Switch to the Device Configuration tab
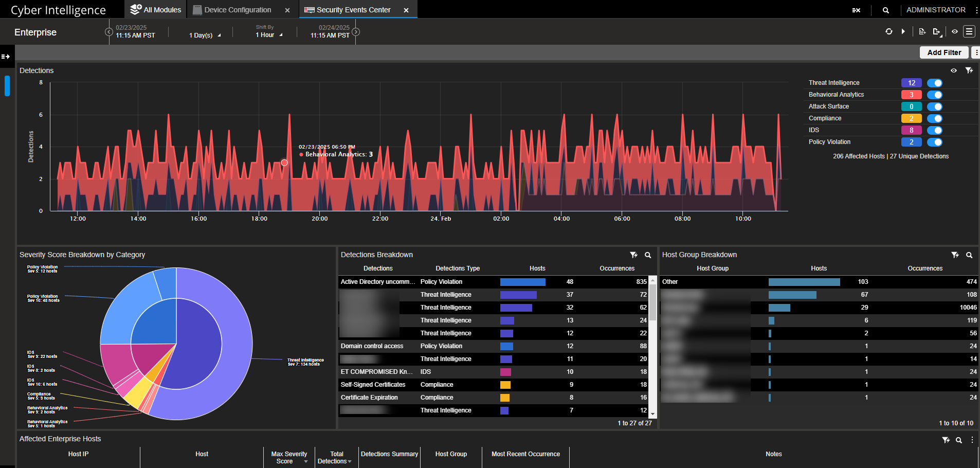The image size is (980, 468). coord(237,10)
